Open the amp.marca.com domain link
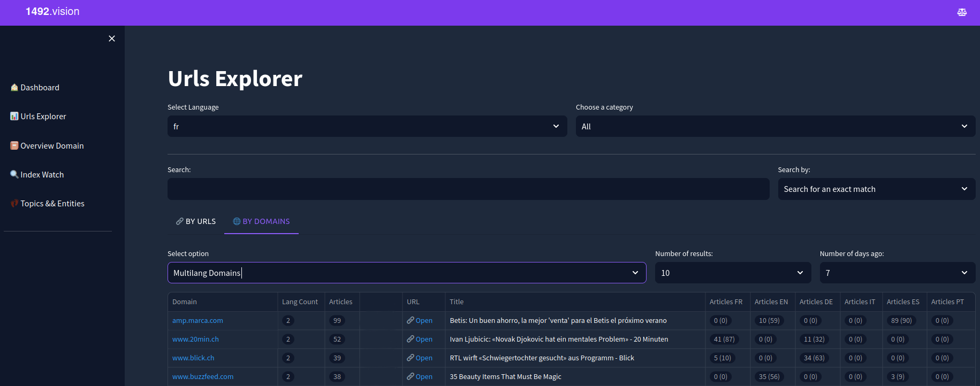This screenshot has height=386, width=980. pyautogui.click(x=197, y=321)
